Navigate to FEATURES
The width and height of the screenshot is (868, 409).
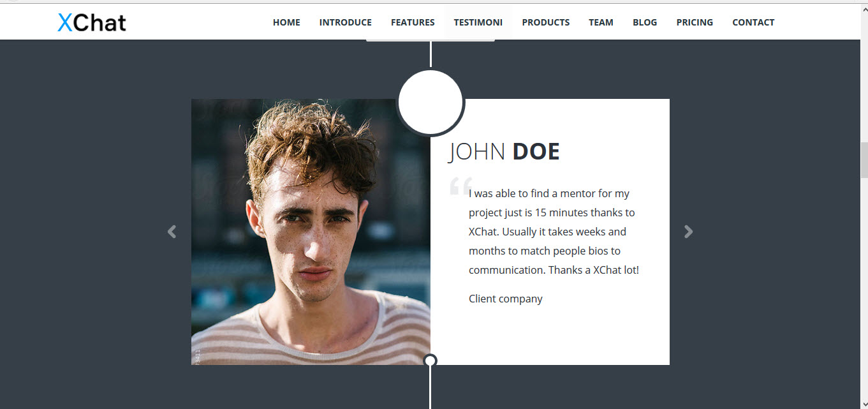click(413, 22)
